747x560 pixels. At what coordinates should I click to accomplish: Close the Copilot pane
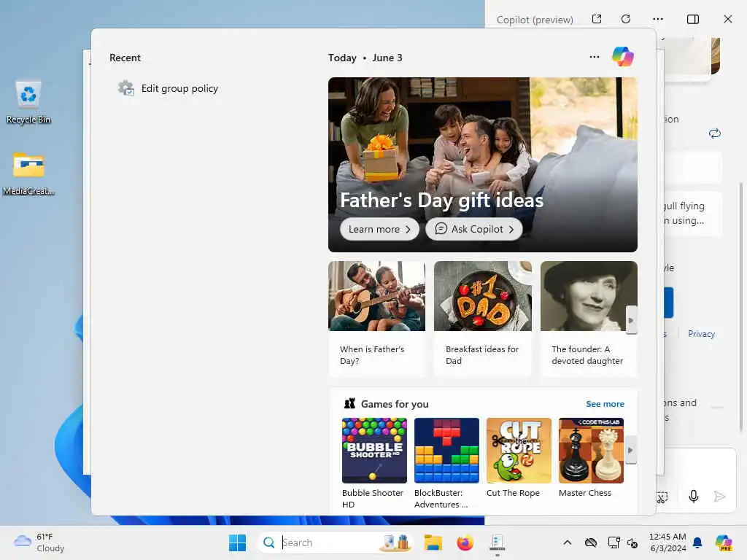(x=728, y=19)
